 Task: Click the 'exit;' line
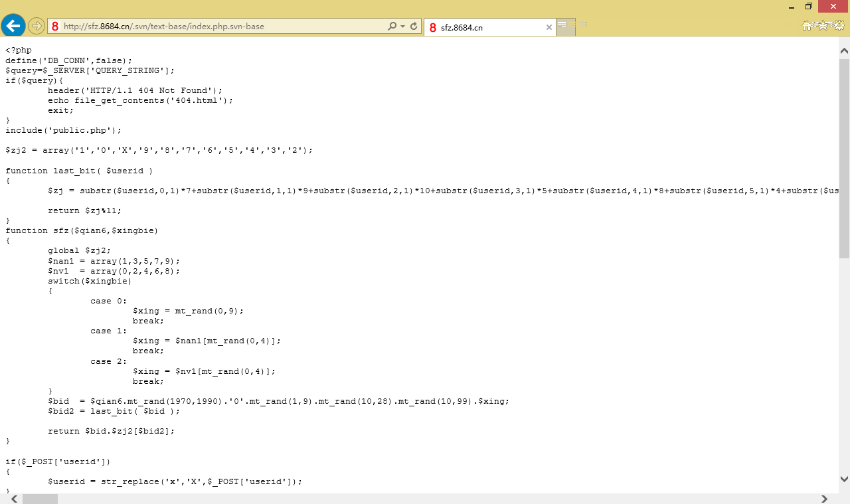(61, 110)
